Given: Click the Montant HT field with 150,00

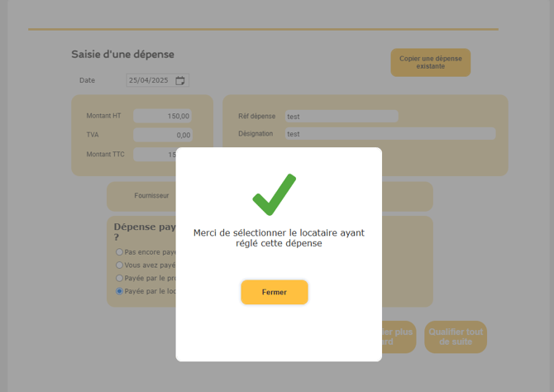Looking at the screenshot, I should (x=163, y=116).
